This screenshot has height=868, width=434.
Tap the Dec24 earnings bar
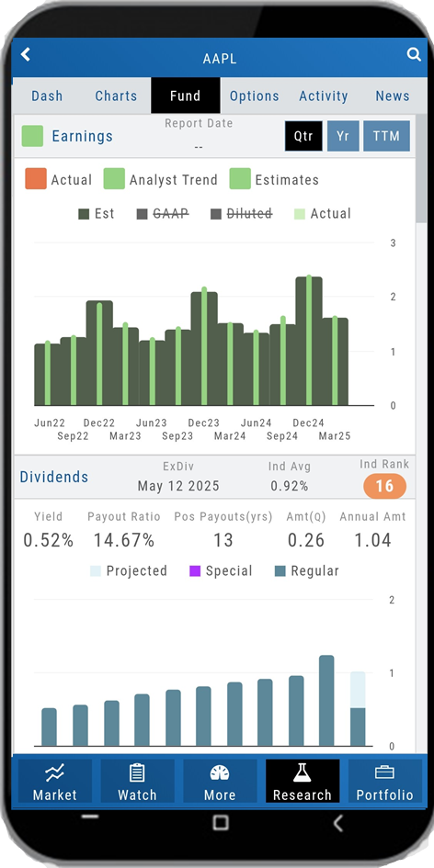tap(309, 341)
